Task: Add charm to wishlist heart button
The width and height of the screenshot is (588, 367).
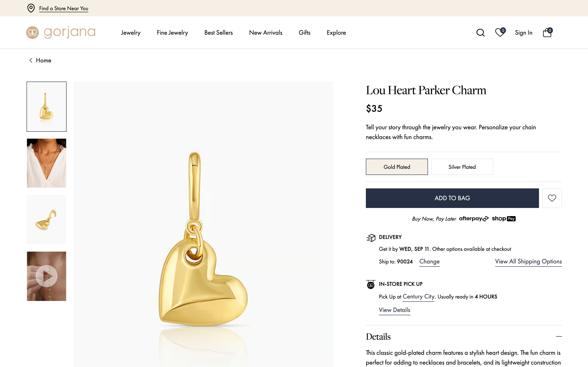Action: click(552, 198)
